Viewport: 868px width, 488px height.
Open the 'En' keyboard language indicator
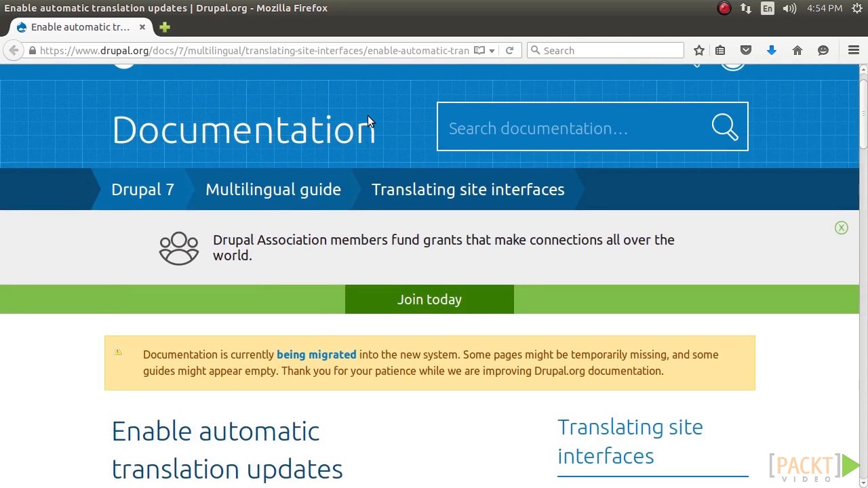(768, 8)
